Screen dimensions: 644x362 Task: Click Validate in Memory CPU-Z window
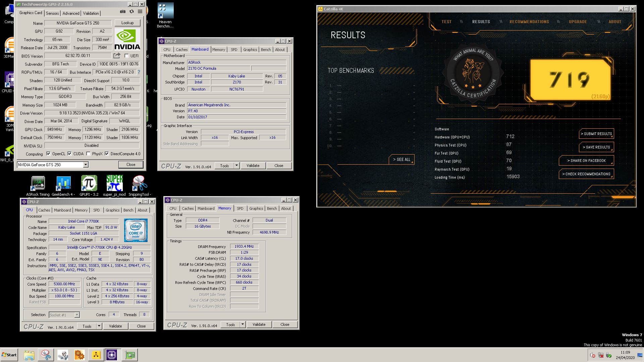tap(259, 324)
